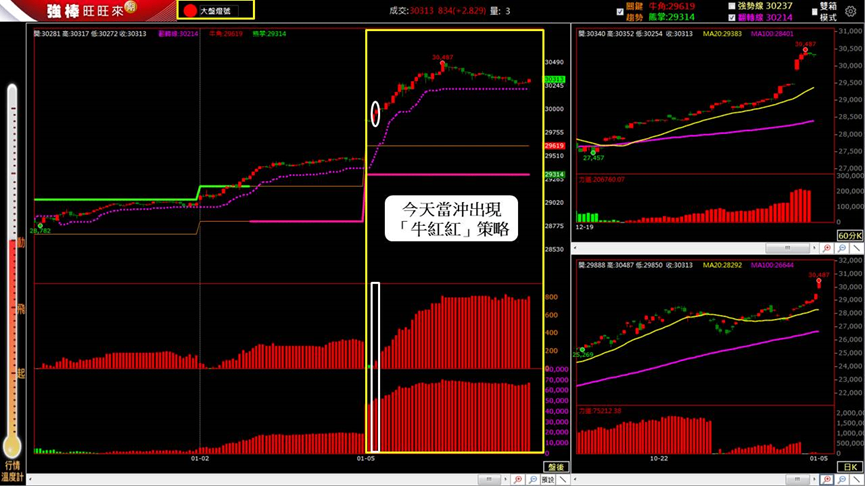Click 日K chart scrollbar right arrow
Viewport: 865px width, 486px height.
[x=814, y=479]
